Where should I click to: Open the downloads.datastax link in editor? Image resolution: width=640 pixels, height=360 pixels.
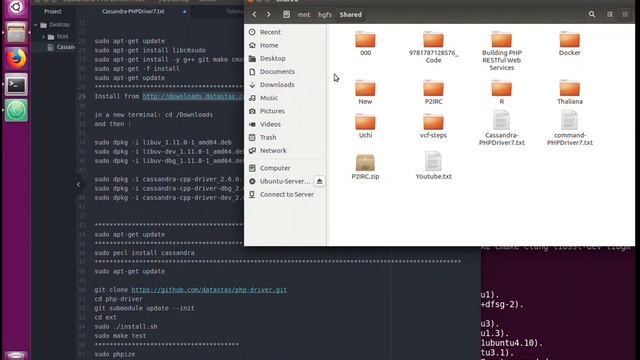click(x=193, y=96)
